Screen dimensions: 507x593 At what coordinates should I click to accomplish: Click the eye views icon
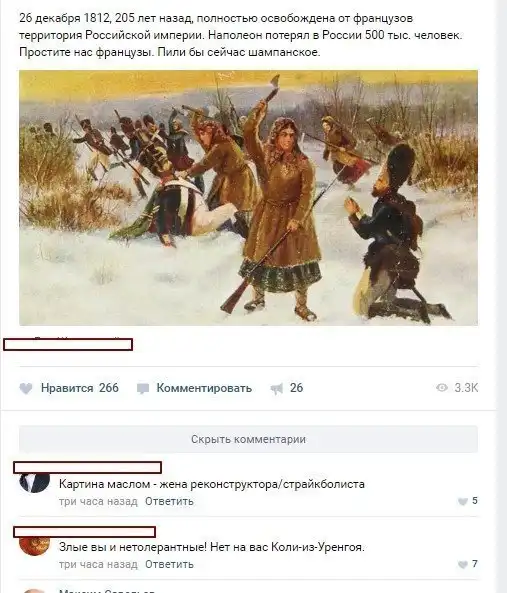pos(442,388)
